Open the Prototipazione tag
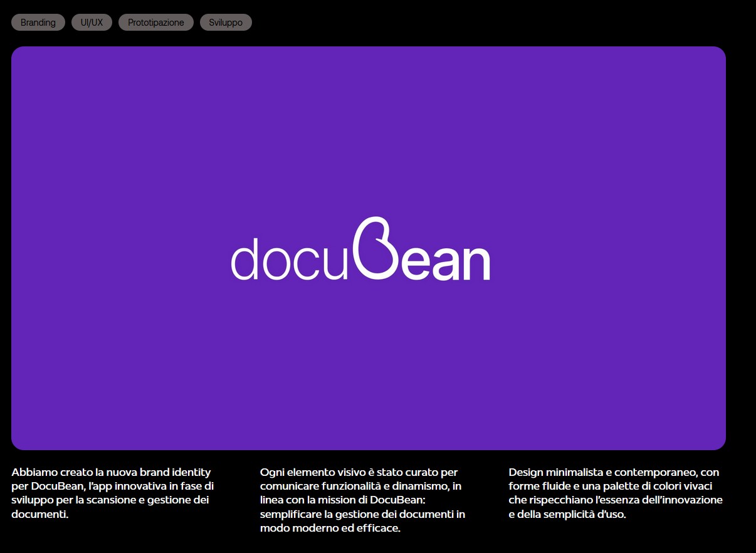 (x=156, y=23)
